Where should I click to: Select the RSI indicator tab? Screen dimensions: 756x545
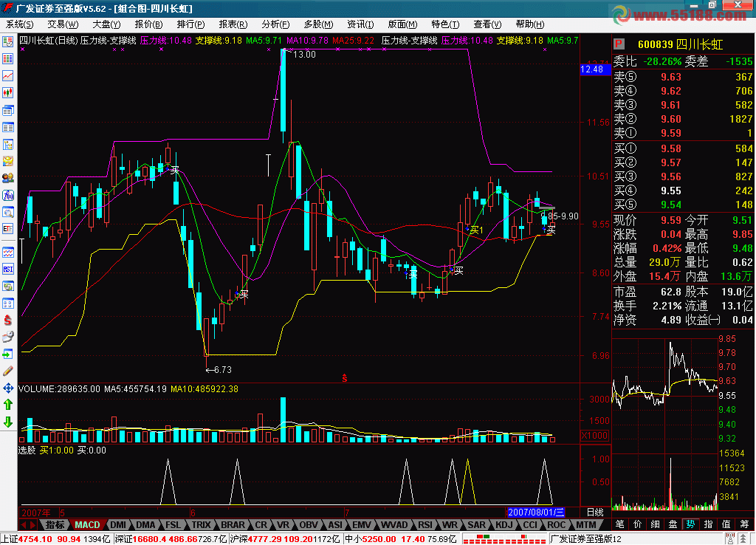[425, 525]
